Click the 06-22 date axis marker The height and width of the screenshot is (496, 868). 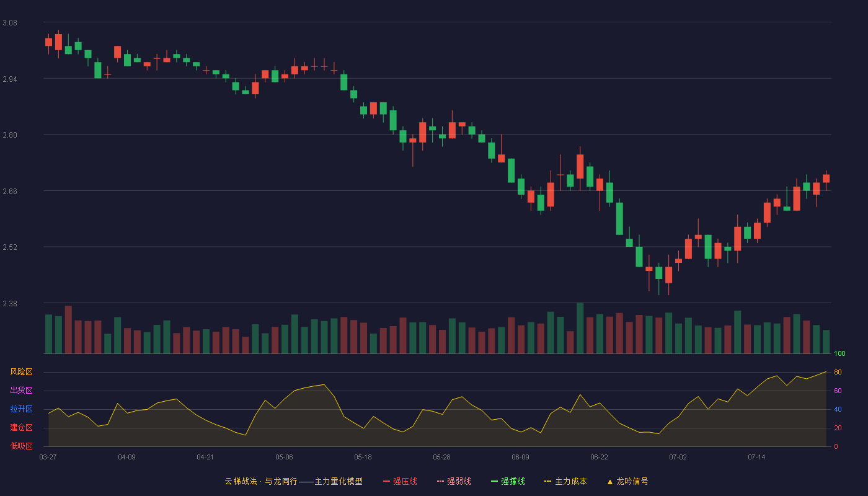click(599, 457)
